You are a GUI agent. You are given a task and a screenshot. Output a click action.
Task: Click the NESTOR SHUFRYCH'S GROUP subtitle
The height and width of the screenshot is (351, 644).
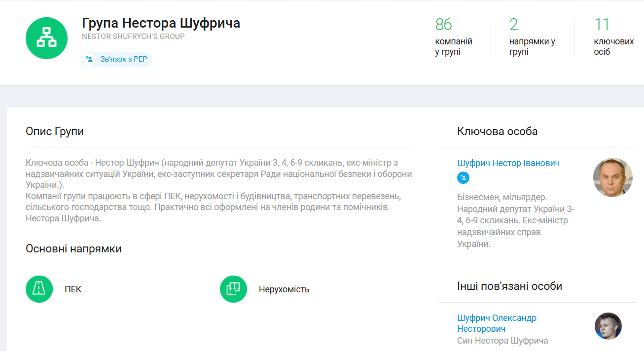pos(133,36)
